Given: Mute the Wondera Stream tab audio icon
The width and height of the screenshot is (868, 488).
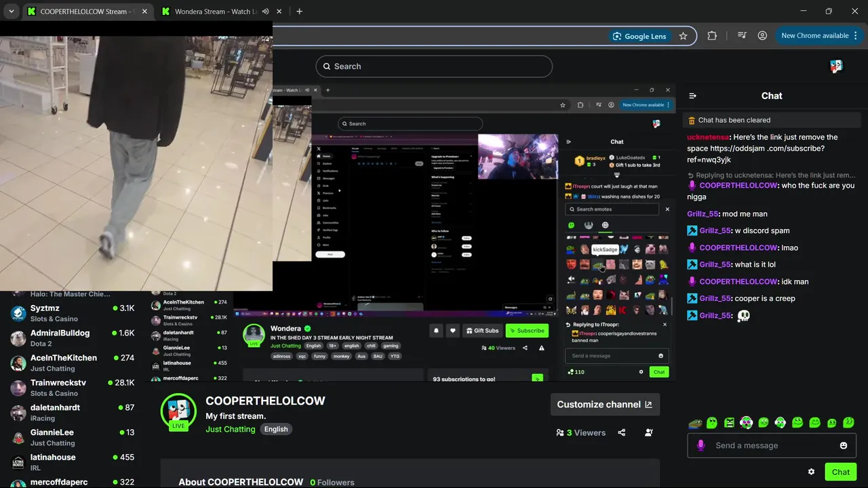Looking at the screenshot, I should [x=265, y=12].
